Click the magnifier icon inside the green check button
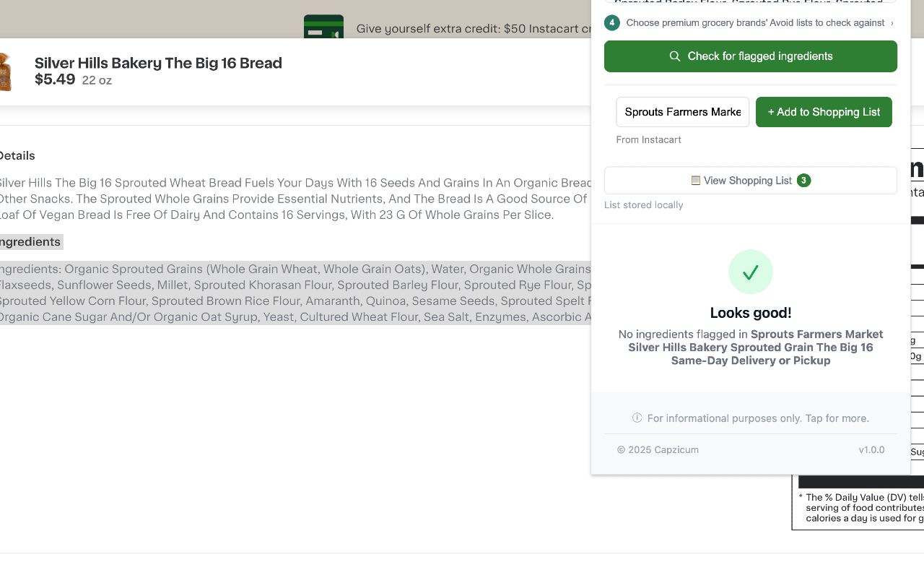The image size is (924, 578). (x=675, y=56)
